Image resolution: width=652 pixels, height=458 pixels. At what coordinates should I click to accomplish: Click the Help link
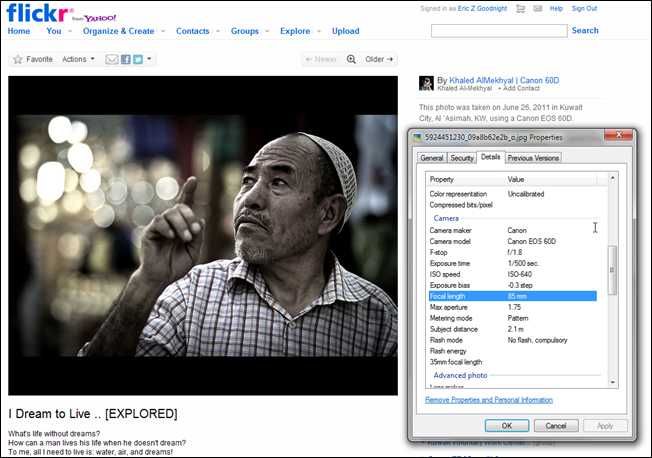pyautogui.click(x=556, y=8)
